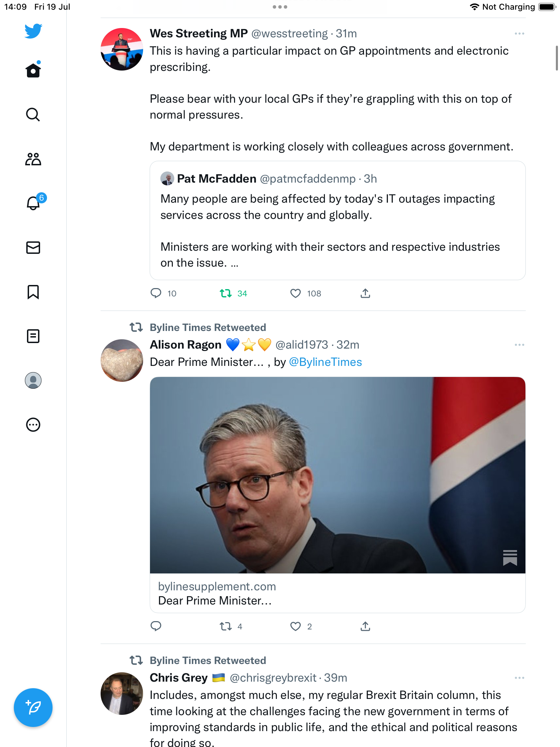
Task: Undo retweet on Wes Streeting's tweet
Action: 226,294
